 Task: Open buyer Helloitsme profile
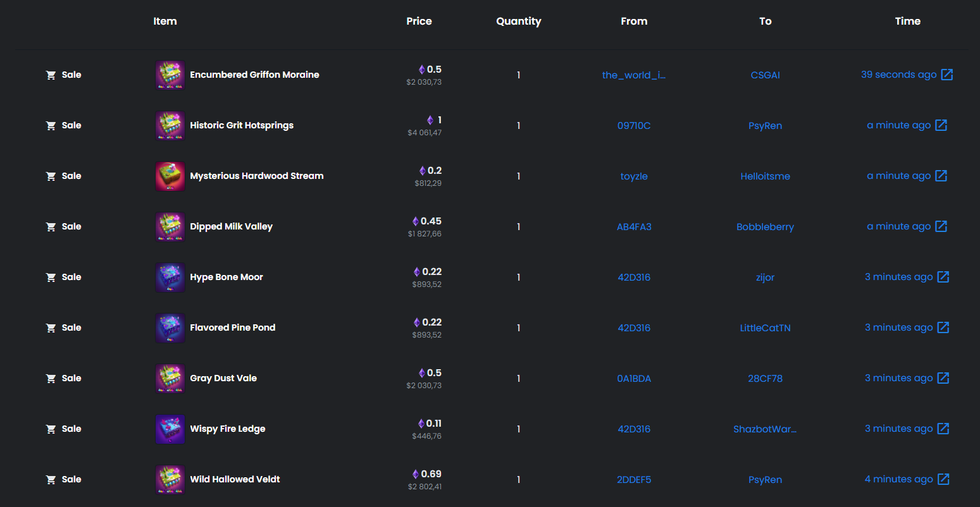(x=765, y=176)
